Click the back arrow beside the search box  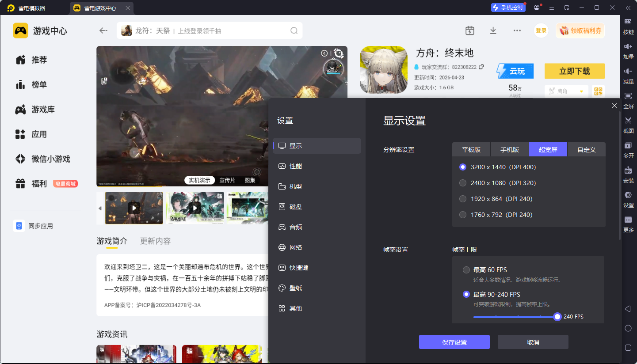coord(103,30)
